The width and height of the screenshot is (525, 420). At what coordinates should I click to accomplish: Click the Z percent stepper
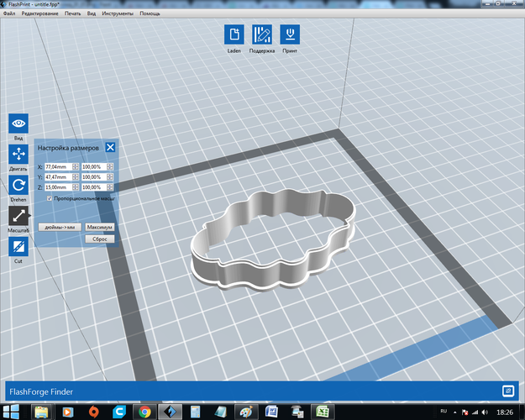pos(110,187)
